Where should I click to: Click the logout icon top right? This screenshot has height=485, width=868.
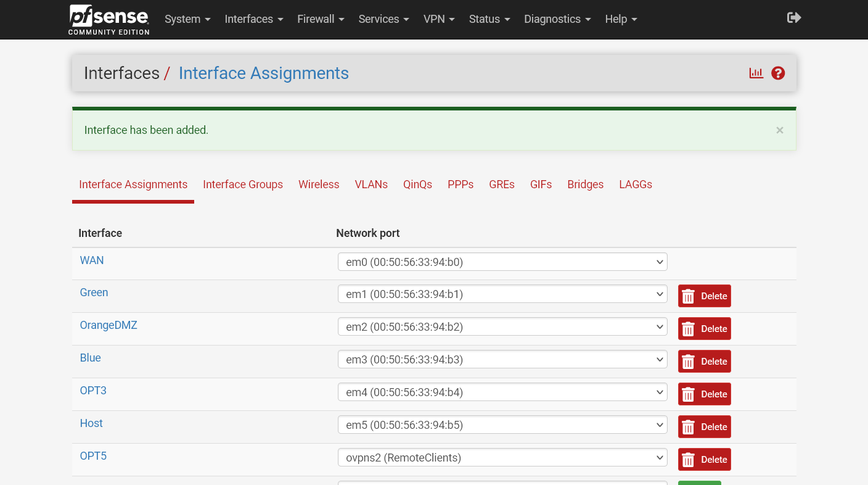pyautogui.click(x=794, y=17)
